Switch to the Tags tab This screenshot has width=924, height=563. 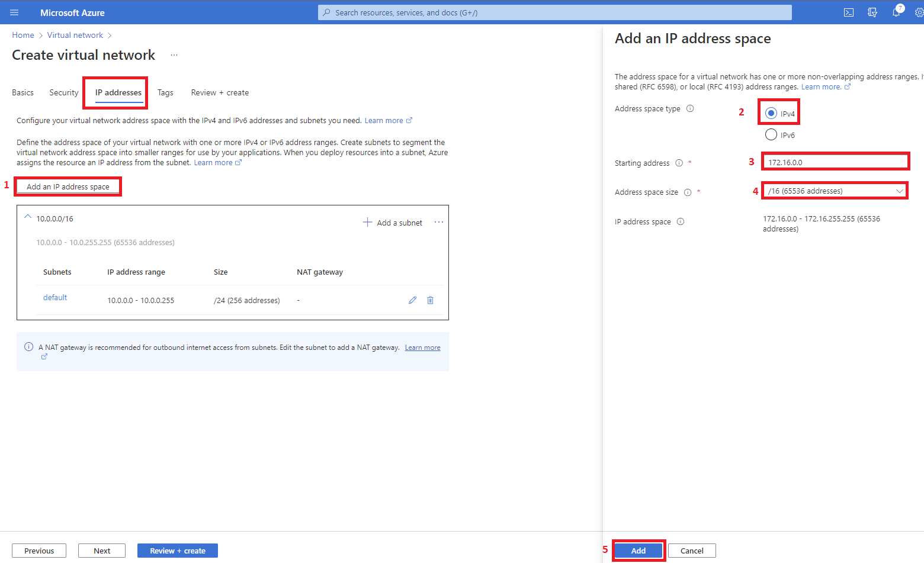(165, 93)
